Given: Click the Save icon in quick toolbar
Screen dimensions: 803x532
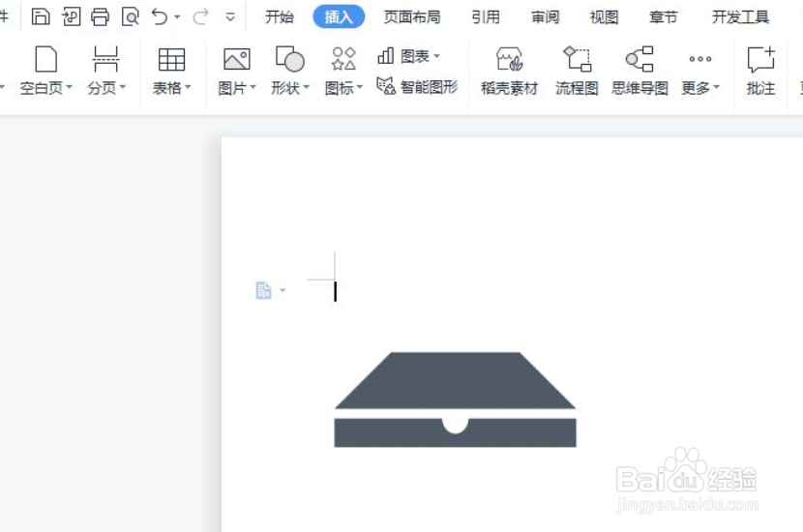Looking at the screenshot, I should pyautogui.click(x=41, y=16).
